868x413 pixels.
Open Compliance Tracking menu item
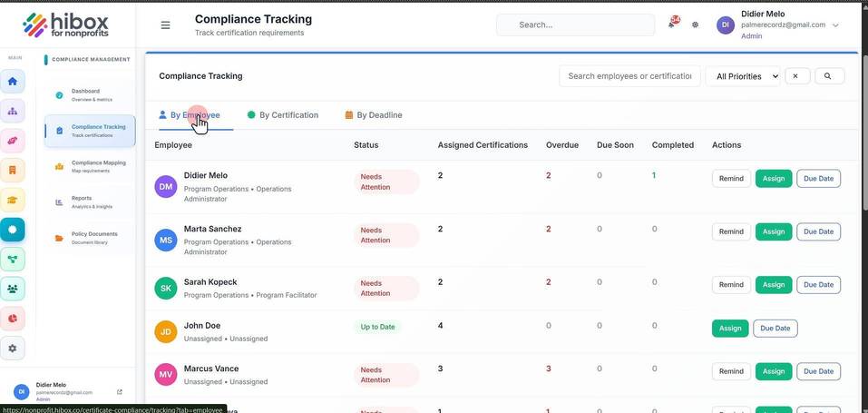tap(90, 131)
